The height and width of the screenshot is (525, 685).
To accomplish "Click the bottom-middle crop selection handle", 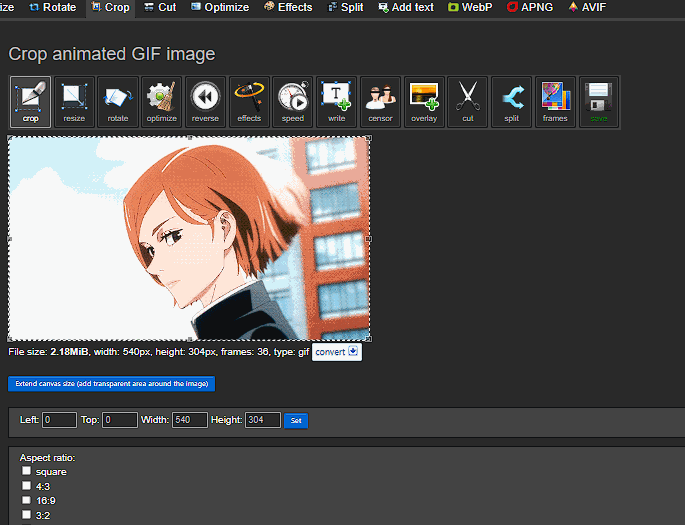I will (x=190, y=339).
